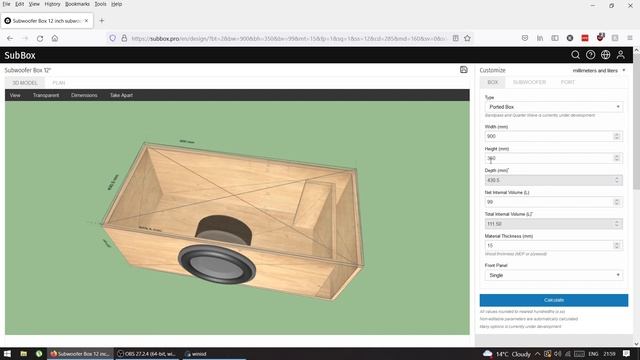Click the browser address bar URL
This screenshot has width=640, height=360.
[x=288, y=38]
